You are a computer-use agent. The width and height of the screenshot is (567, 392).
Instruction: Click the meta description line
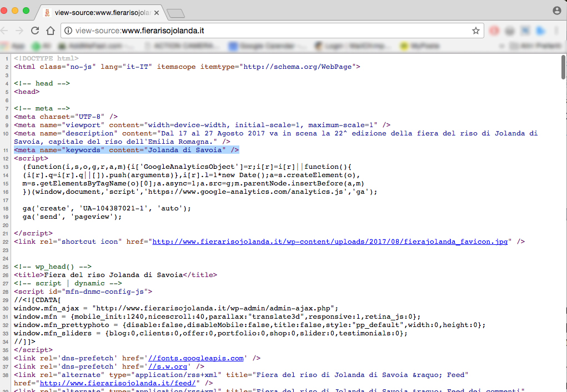pos(276,137)
